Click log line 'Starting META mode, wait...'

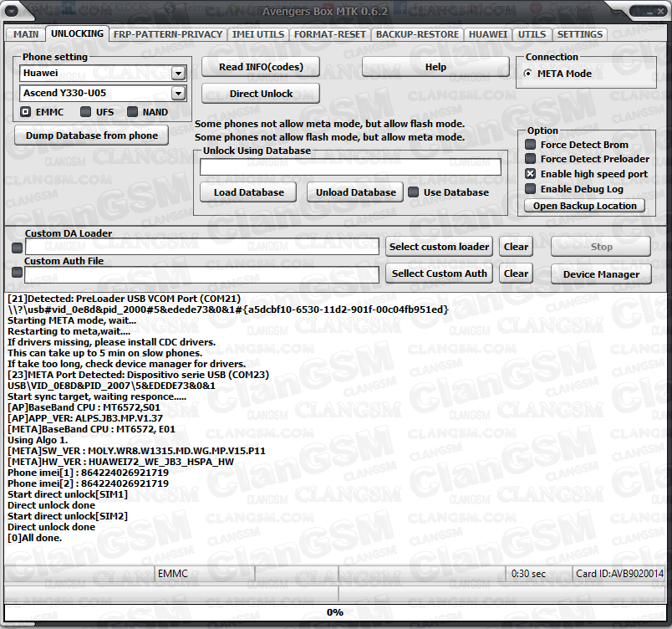(72, 320)
